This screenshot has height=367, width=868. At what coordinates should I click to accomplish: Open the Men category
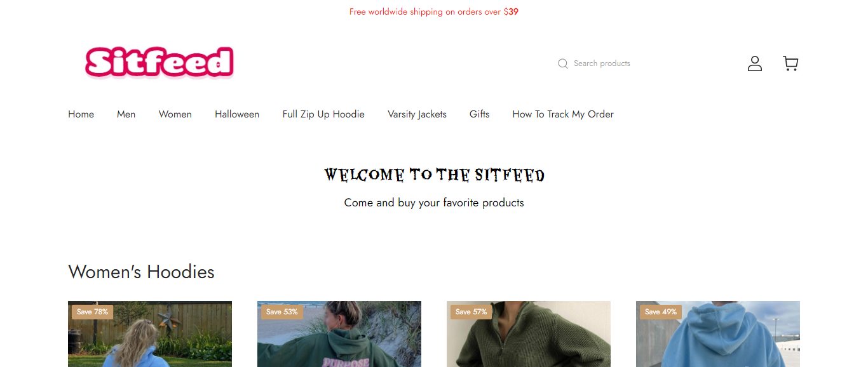(x=126, y=114)
